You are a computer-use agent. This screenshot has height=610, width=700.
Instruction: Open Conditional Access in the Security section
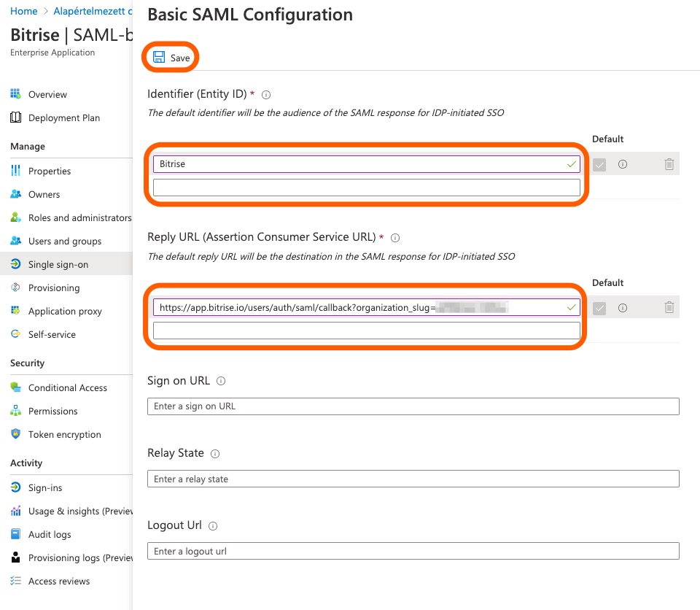pyautogui.click(x=67, y=387)
